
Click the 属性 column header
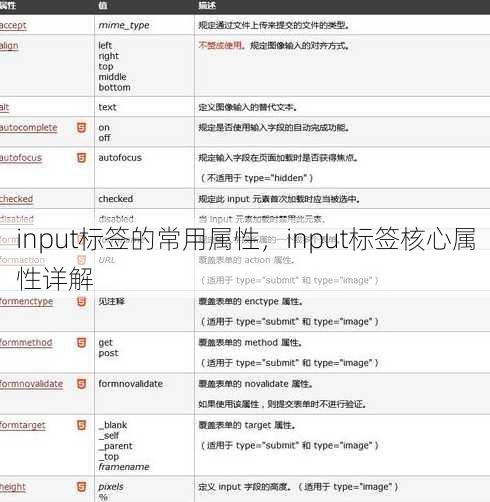8,6
